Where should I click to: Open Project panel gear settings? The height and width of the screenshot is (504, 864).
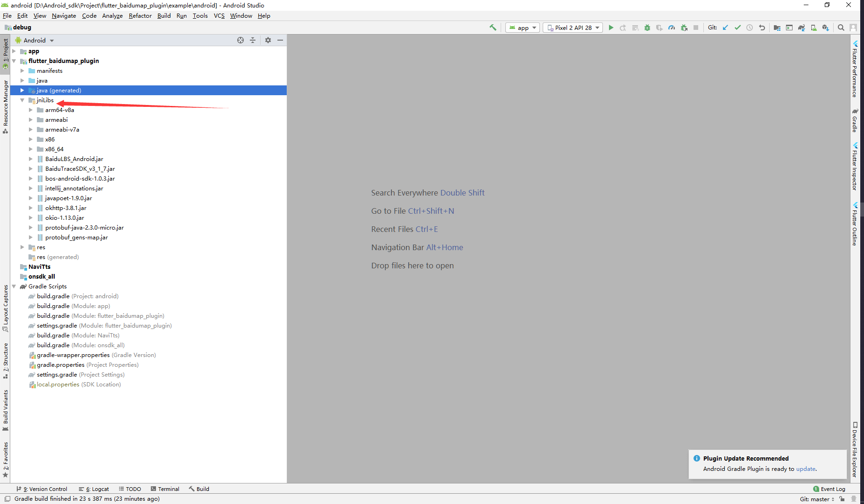pyautogui.click(x=268, y=40)
